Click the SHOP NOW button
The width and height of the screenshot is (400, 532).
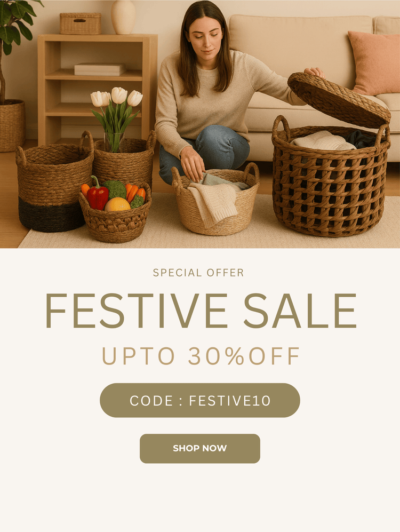(x=199, y=448)
